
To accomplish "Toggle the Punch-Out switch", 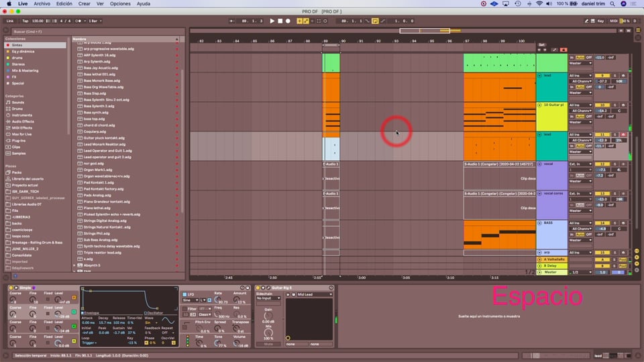I will [x=383, y=21].
